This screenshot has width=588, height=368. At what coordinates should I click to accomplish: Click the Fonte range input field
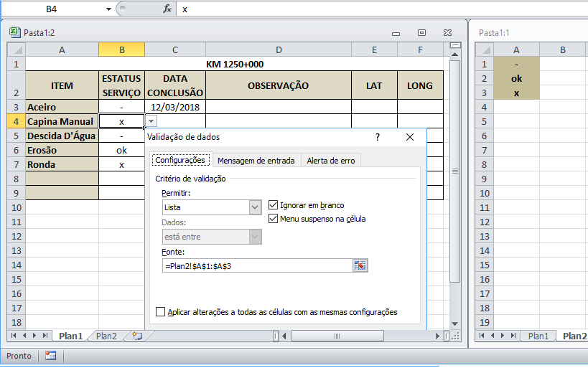click(258, 265)
